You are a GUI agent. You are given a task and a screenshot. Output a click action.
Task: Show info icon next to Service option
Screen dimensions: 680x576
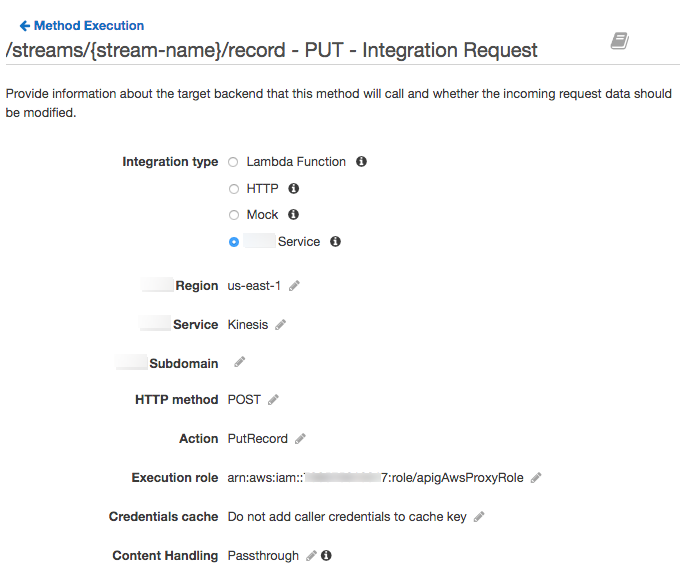click(336, 241)
